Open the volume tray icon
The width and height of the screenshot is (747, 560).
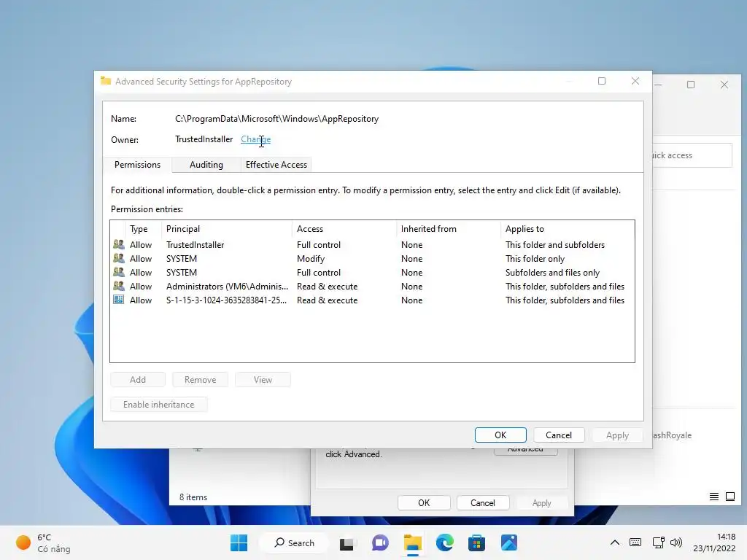[x=676, y=542]
